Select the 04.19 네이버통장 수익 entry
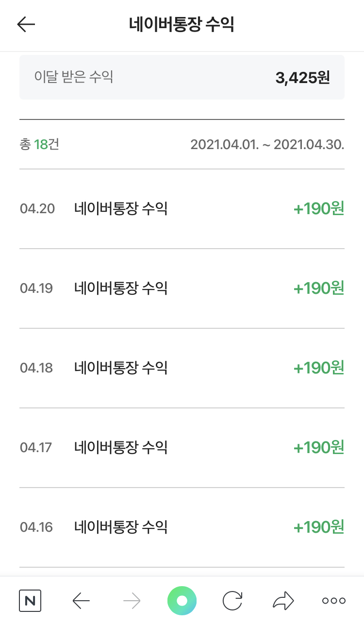The image size is (364, 625). [182, 288]
